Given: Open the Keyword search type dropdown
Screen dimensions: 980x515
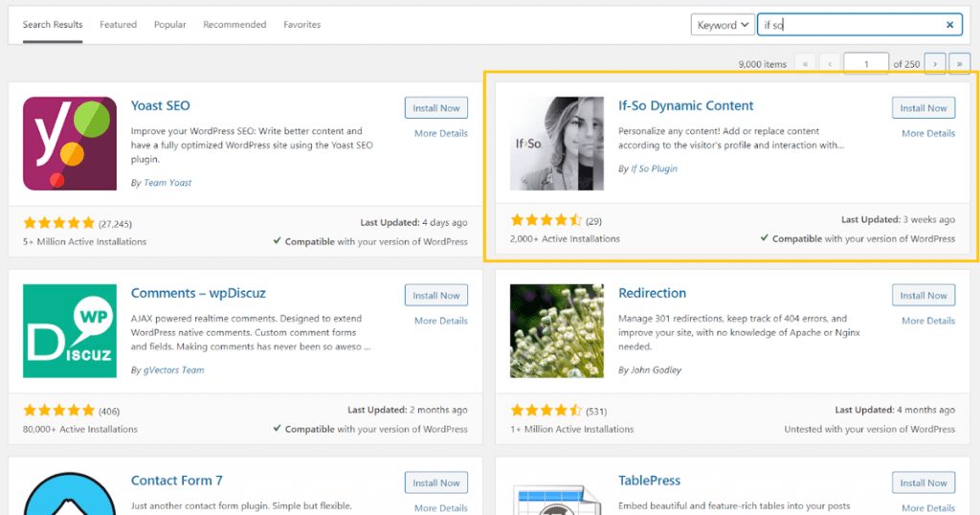Looking at the screenshot, I should 723,25.
